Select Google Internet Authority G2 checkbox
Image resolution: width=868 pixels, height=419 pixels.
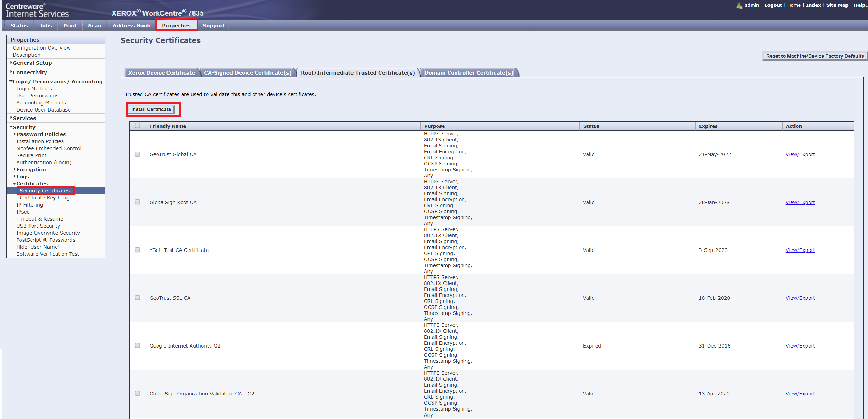[x=138, y=345]
